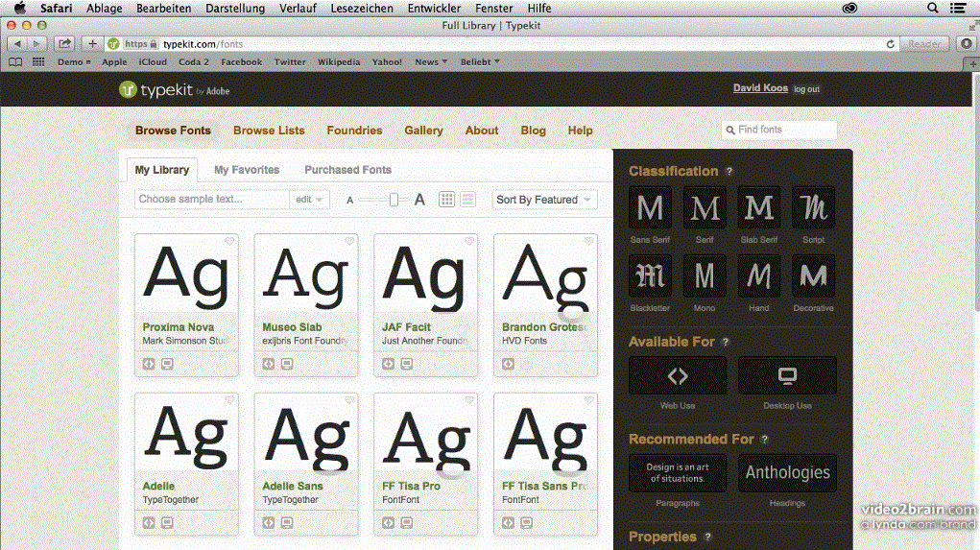Click the Choose sample text field
The height and width of the screenshot is (550, 980).
211,200
